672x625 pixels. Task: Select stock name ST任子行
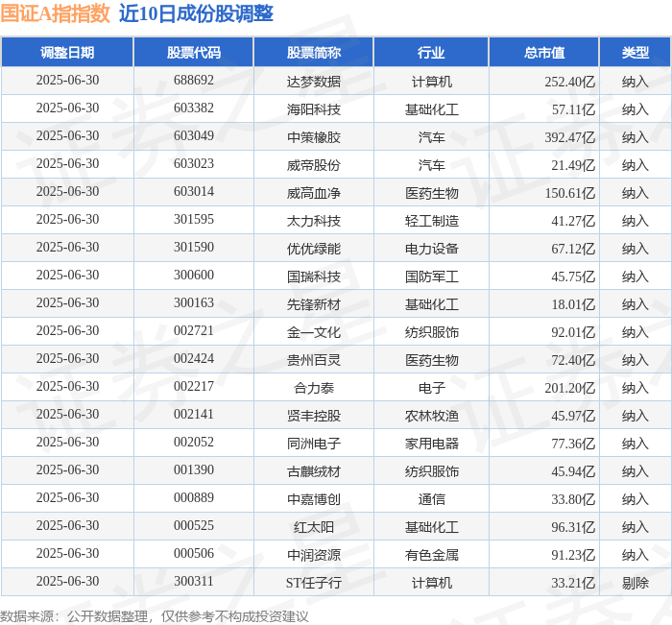click(x=314, y=583)
